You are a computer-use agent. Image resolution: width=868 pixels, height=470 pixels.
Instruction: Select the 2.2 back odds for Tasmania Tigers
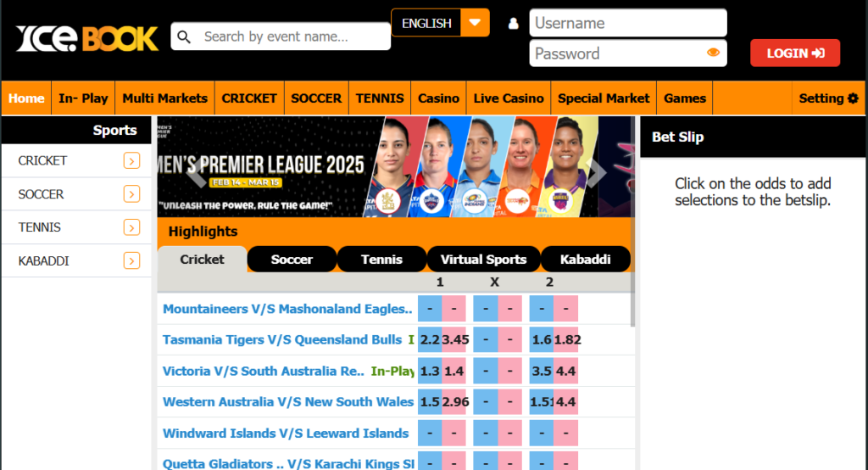tap(430, 340)
